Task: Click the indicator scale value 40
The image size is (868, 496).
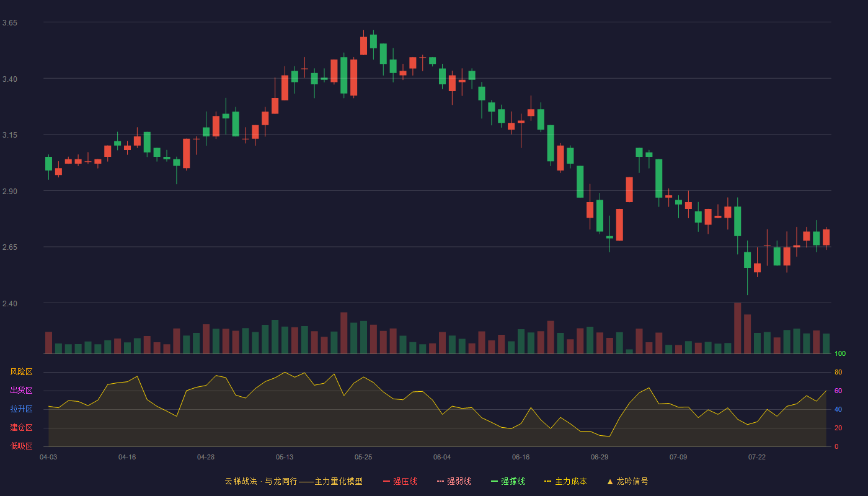Action: click(838, 409)
